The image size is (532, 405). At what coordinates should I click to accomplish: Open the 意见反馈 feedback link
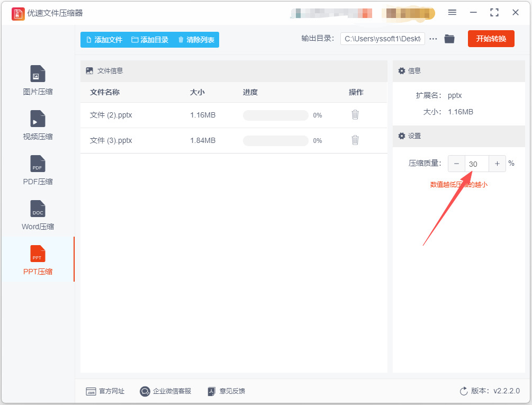click(x=227, y=391)
